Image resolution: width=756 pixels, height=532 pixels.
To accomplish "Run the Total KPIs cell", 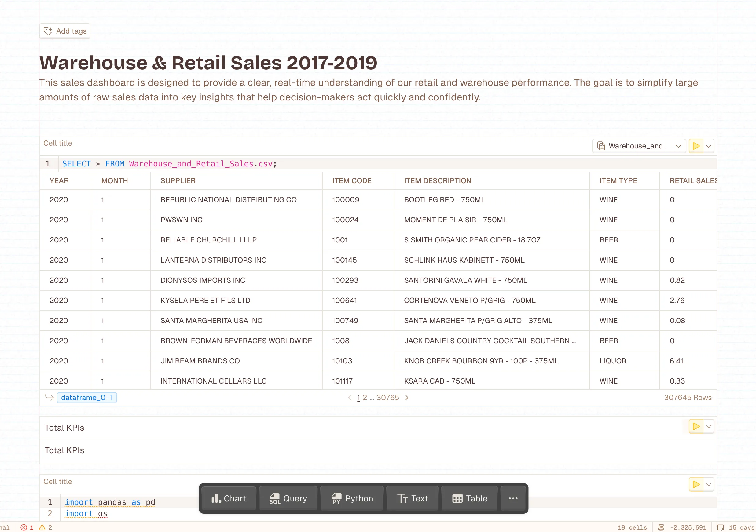I will pyautogui.click(x=696, y=426).
